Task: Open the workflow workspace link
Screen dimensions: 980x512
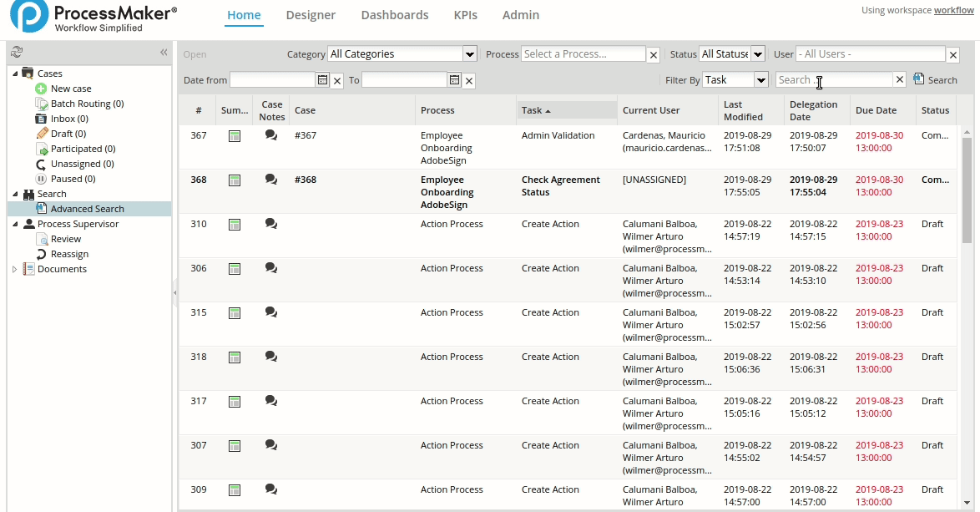Action: tap(953, 10)
